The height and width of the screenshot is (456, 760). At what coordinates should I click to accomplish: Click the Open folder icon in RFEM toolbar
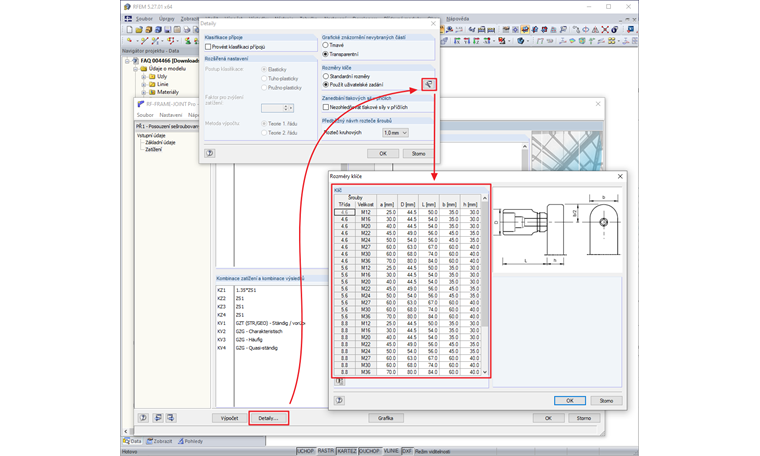pyautogui.click(x=139, y=30)
